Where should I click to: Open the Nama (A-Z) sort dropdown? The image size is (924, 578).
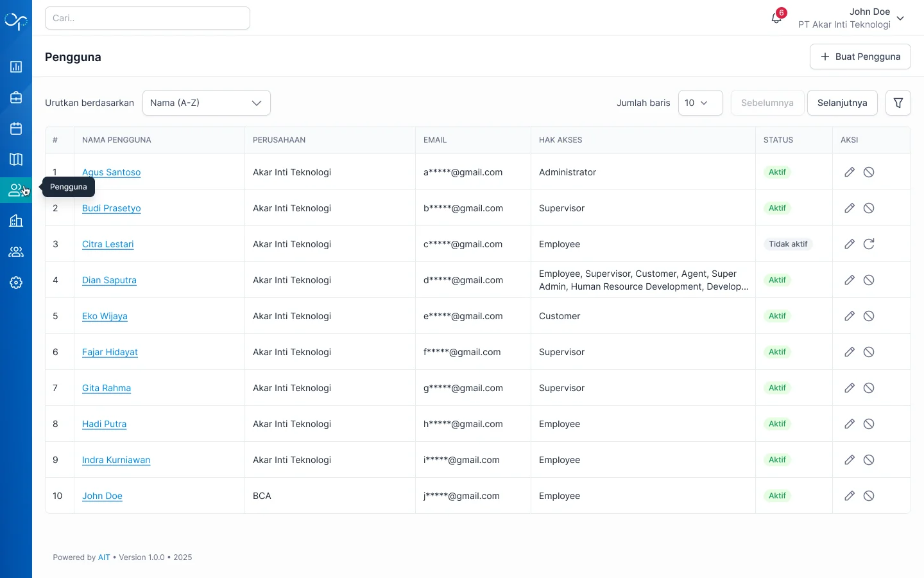207,103
